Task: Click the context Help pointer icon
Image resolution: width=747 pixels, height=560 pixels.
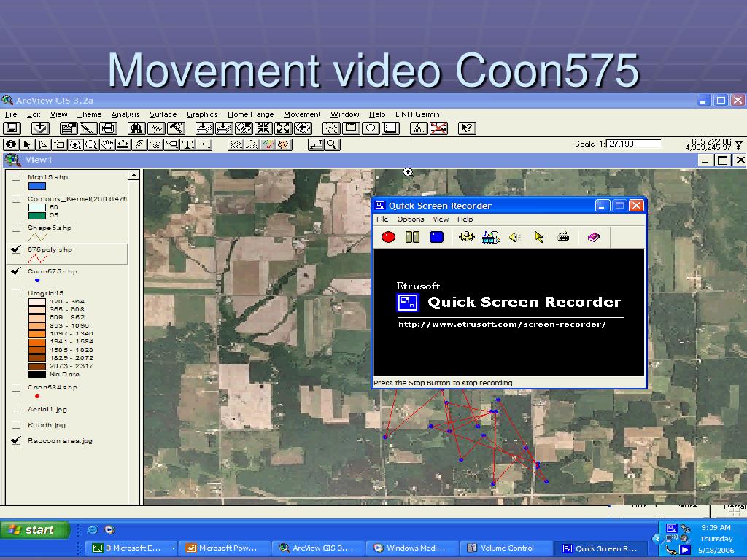Action: click(467, 128)
